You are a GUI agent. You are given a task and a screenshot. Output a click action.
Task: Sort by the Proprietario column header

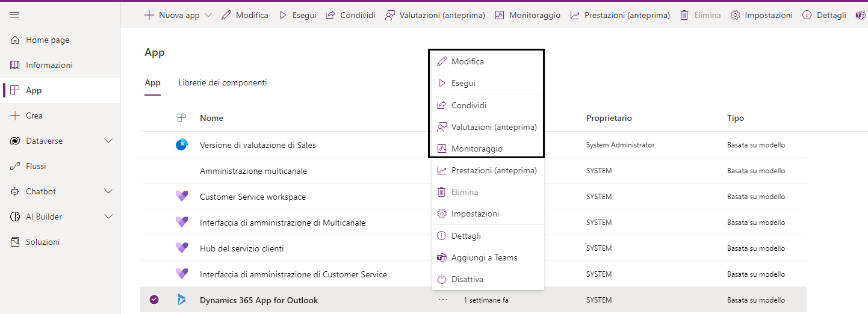[x=609, y=118]
